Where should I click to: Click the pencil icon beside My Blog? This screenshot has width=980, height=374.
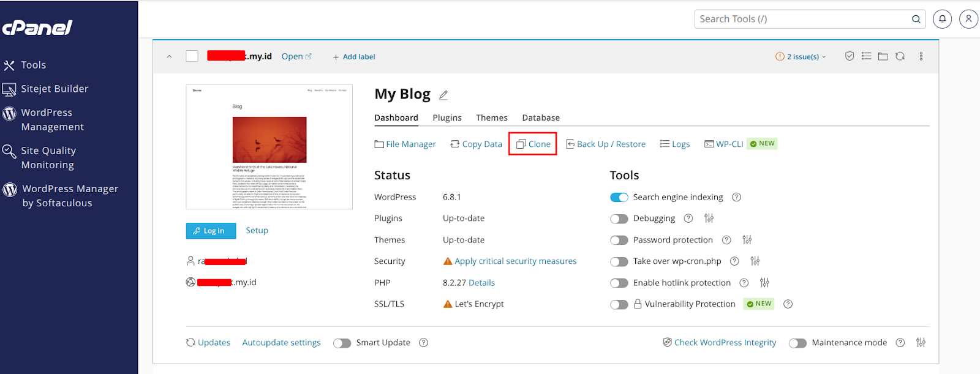coord(443,95)
